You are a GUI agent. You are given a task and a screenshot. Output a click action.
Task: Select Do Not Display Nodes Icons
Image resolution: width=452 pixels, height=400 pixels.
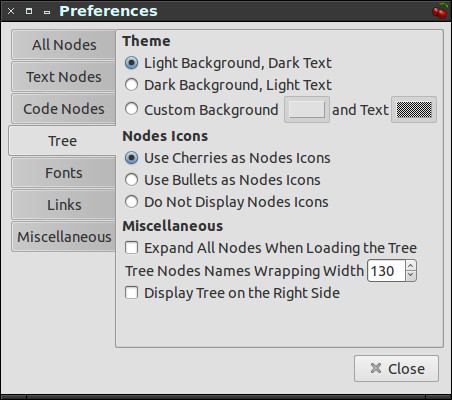click(x=131, y=202)
